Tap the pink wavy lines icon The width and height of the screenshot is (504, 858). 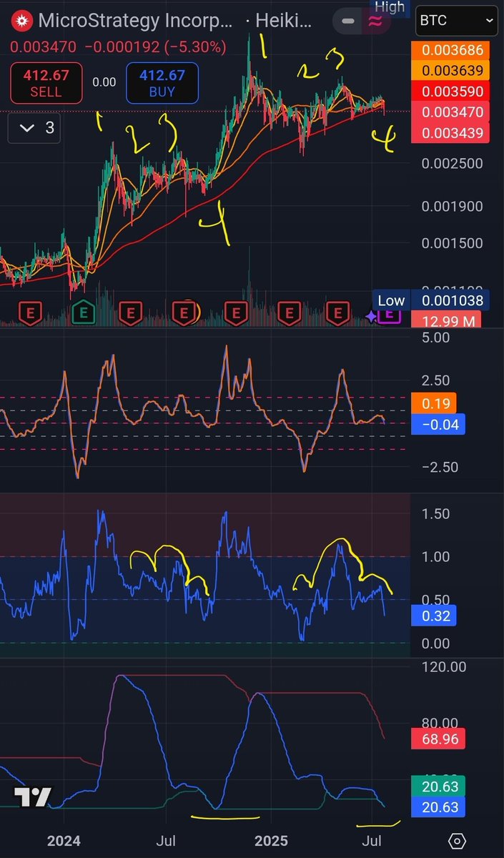374,21
